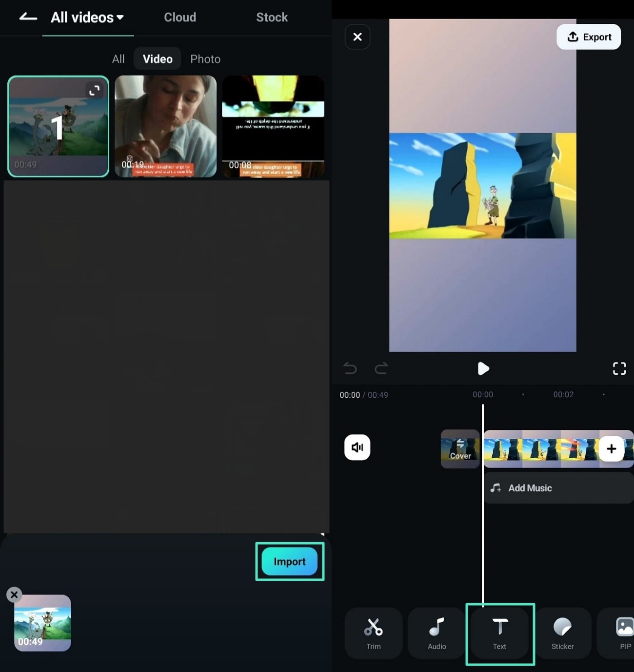This screenshot has width=634, height=672.
Task: Close the editor with the X button
Action: 357,37
